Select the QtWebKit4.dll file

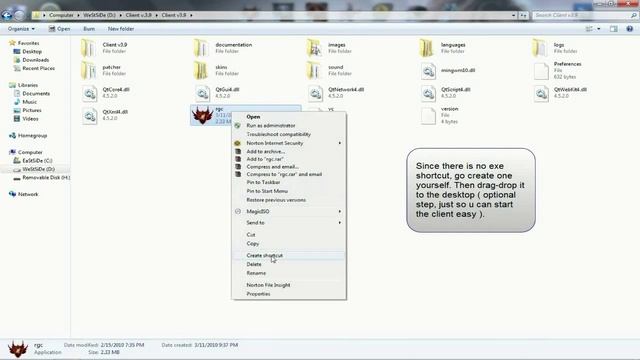click(x=560, y=93)
